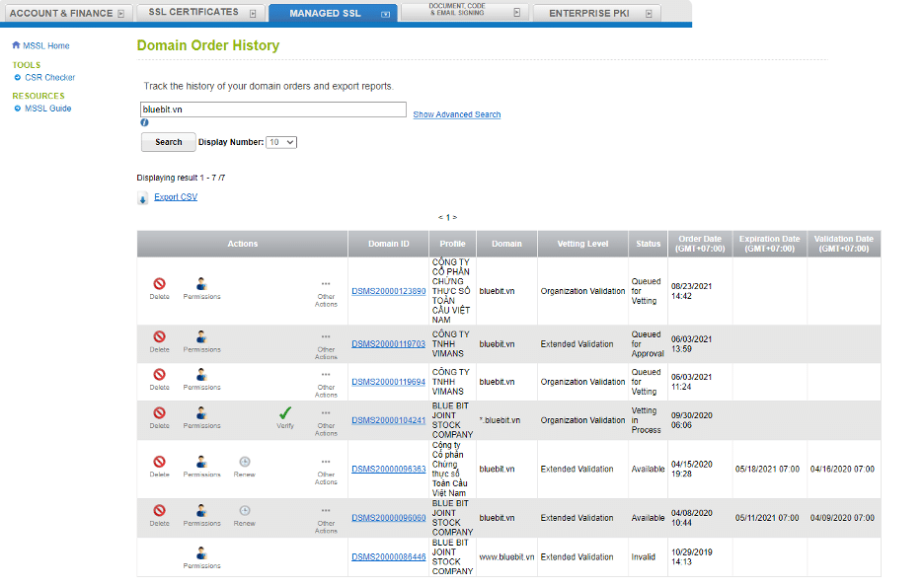924x586 pixels.
Task: Click the Export CSV download icon
Action: point(142,198)
